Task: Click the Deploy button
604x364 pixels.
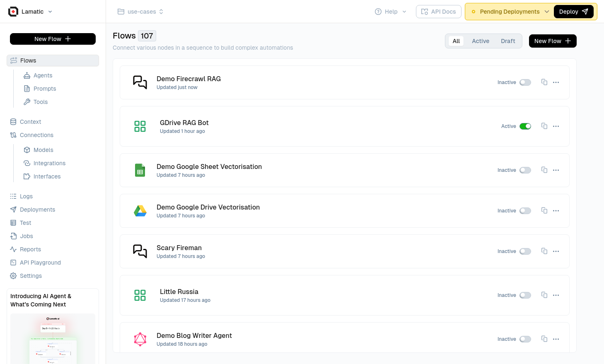Action: (x=573, y=12)
